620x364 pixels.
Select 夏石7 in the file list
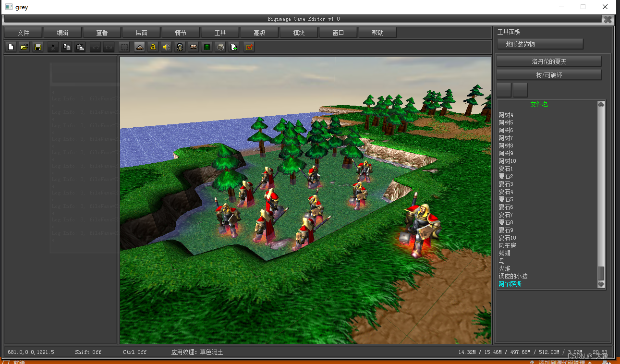506,215
